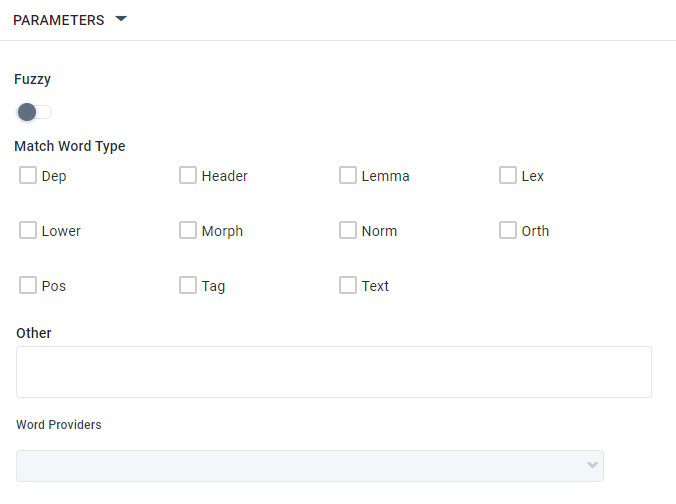676x504 pixels.
Task: Click the Morph label text
Action: click(x=222, y=231)
